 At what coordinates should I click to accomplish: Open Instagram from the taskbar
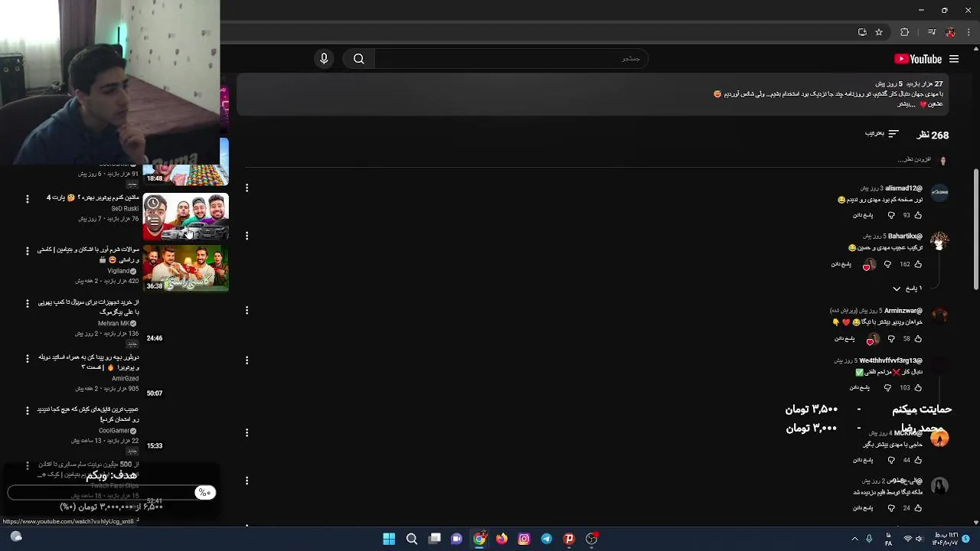(524, 539)
